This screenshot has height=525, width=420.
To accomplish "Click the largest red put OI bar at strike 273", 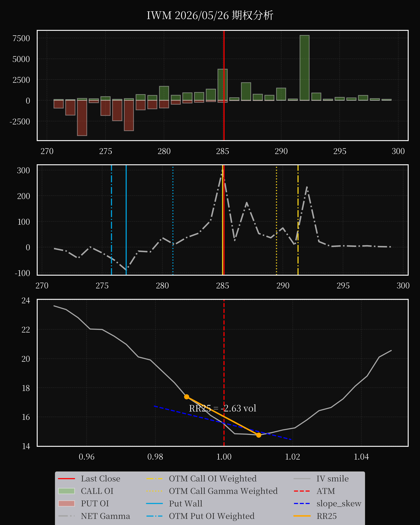I will pos(82,118).
